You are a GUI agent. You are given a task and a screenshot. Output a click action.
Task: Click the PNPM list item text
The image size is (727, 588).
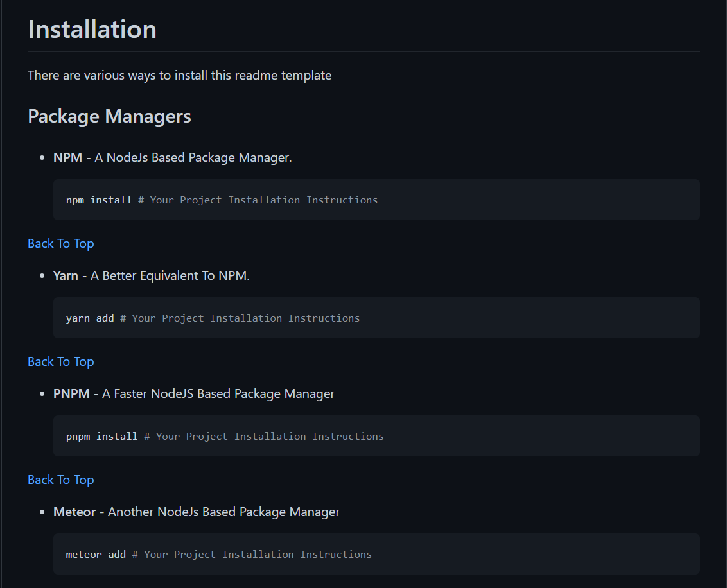(194, 394)
